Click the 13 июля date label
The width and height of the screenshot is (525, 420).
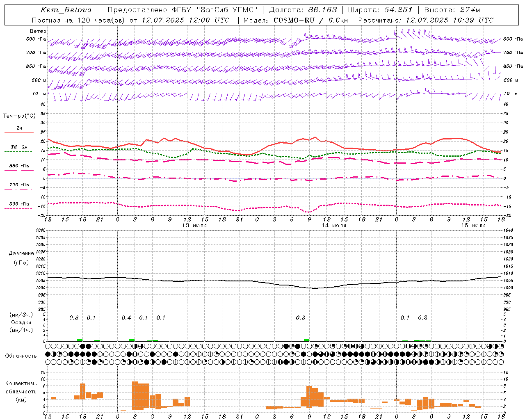pyautogui.click(x=194, y=226)
